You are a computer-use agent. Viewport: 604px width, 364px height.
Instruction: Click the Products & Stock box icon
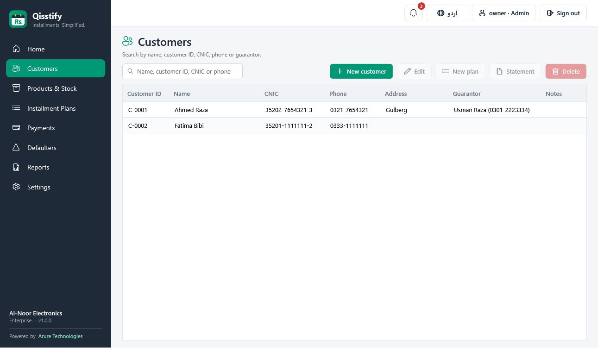click(x=16, y=88)
